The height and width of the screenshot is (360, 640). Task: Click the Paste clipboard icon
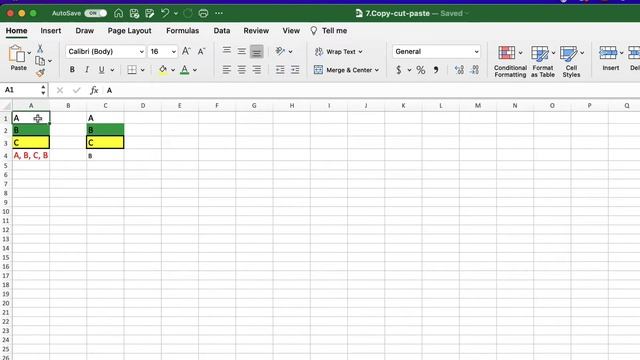(x=16, y=54)
